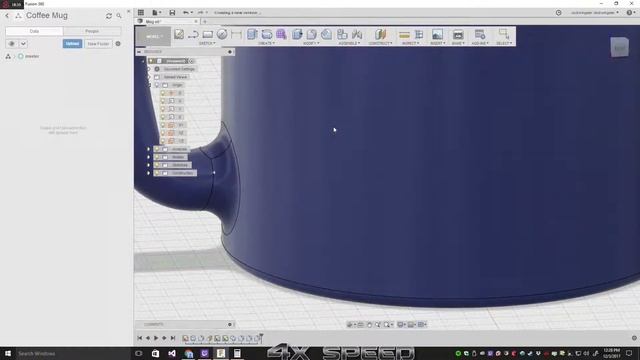Go back from Coffee Mug project
The height and width of the screenshot is (360, 640).
pos(7,16)
